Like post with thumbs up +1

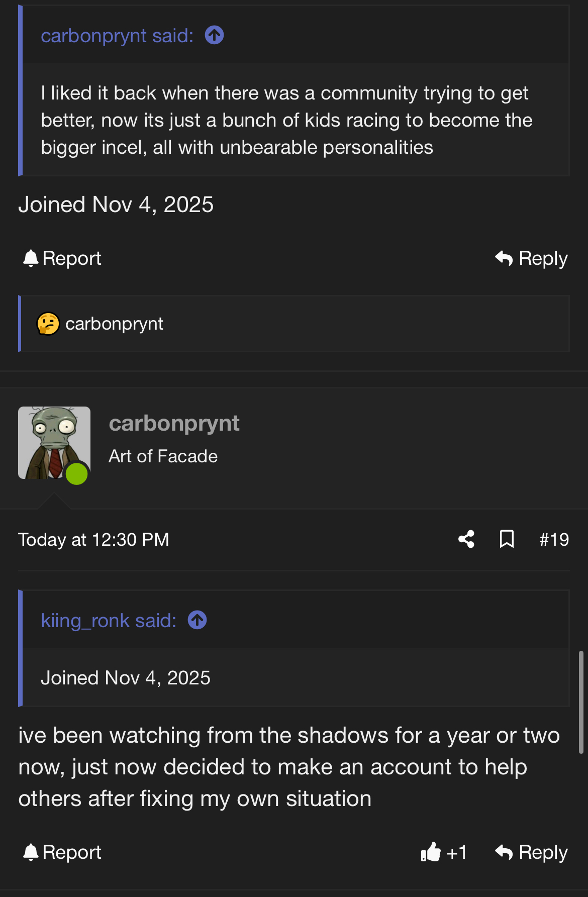coord(444,852)
